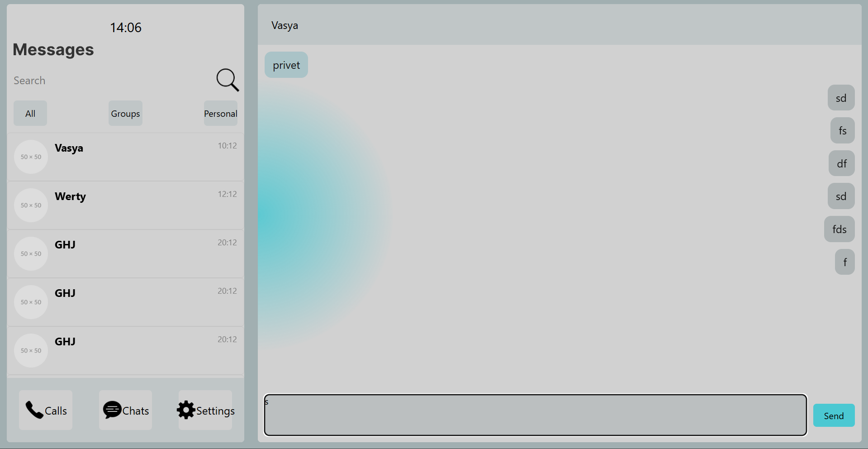Switch to the All filter tab
868x449 pixels.
click(30, 113)
